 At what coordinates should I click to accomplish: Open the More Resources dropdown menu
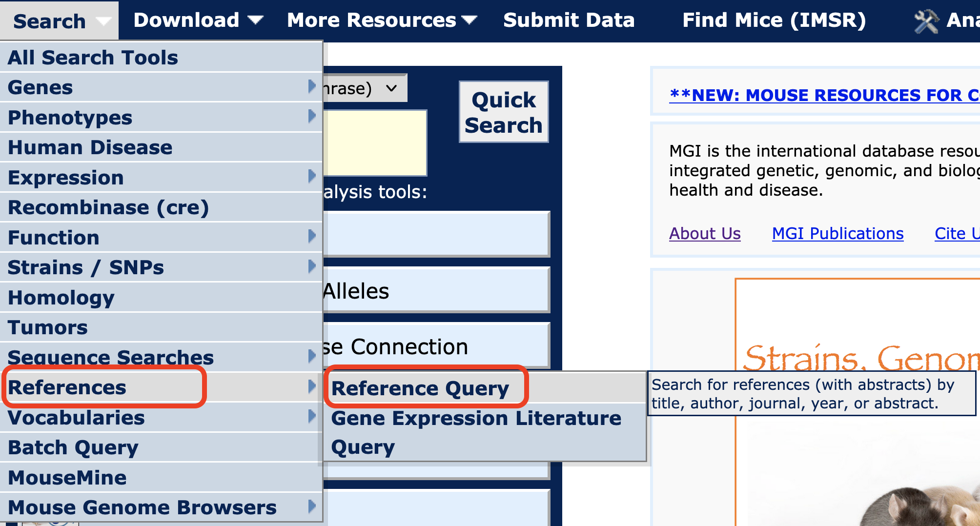[381, 20]
